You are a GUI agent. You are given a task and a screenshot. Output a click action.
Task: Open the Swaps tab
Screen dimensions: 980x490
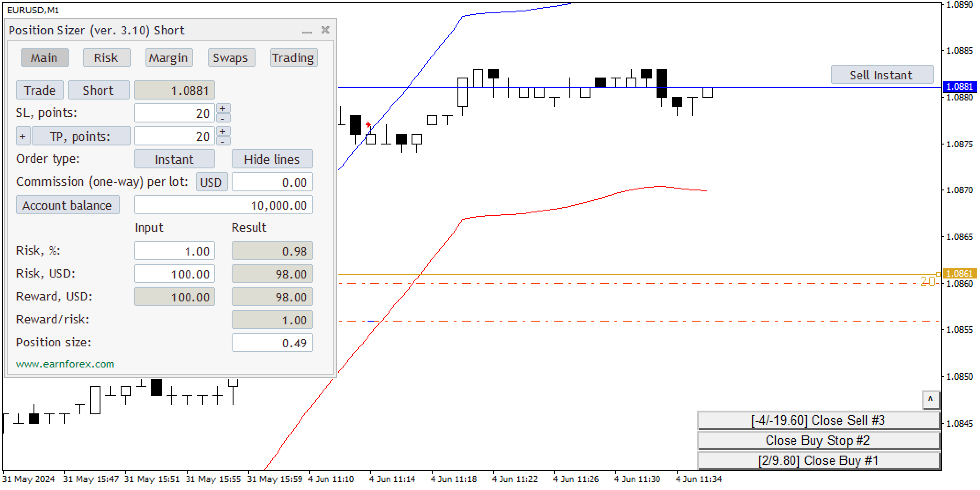(x=231, y=58)
